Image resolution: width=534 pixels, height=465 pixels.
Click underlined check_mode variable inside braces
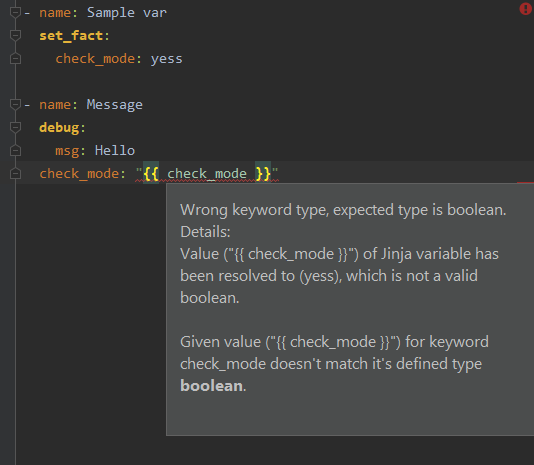pos(207,174)
